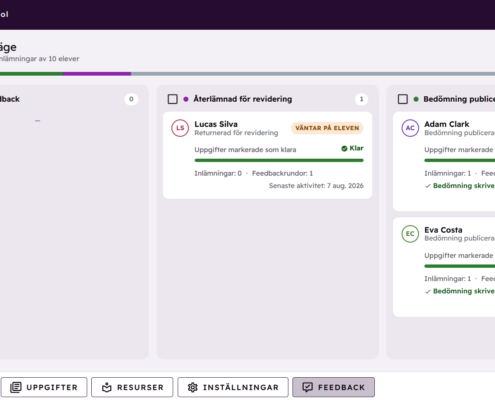Click the purple Återlämnad status dot

coord(186,99)
